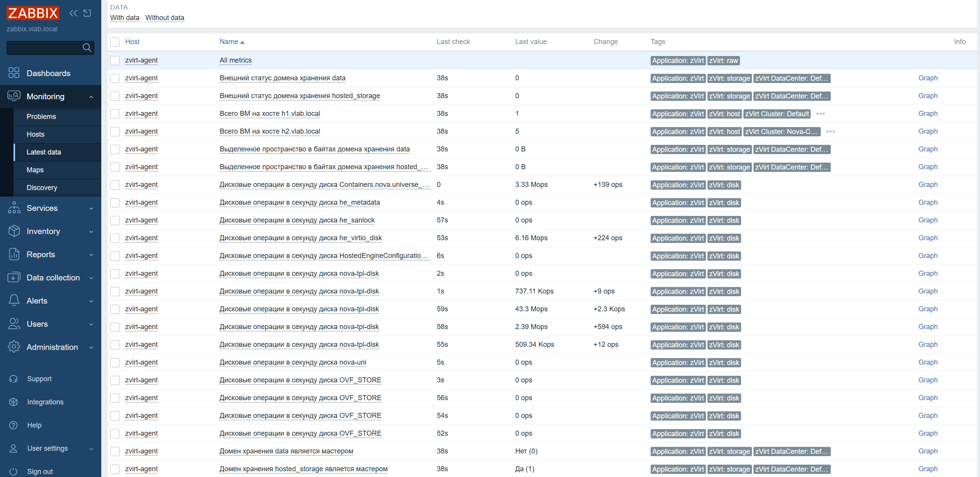Screen dimensions: 980x477
Task: Expand the Users menu chevron
Action: (x=91, y=324)
